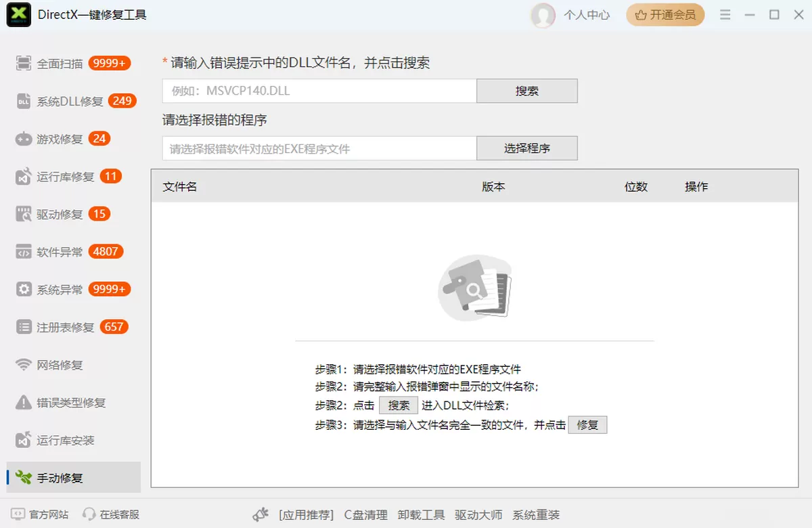Click the 开通会员 button
The width and height of the screenshot is (812, 528).
point(665,15)
